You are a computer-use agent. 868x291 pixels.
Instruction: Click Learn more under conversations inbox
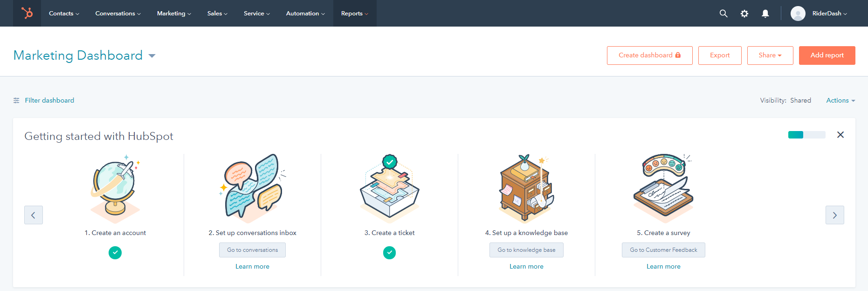point(252,267)
